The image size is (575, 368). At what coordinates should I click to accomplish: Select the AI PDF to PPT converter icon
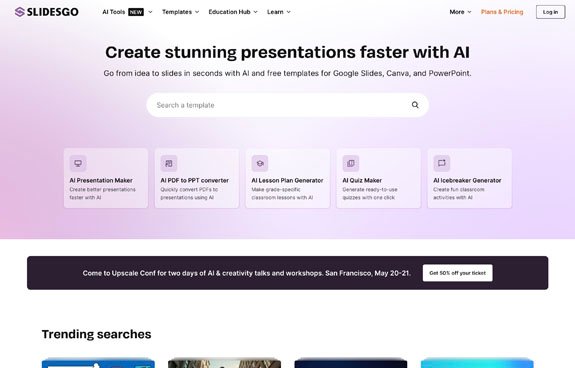[169, 163]
